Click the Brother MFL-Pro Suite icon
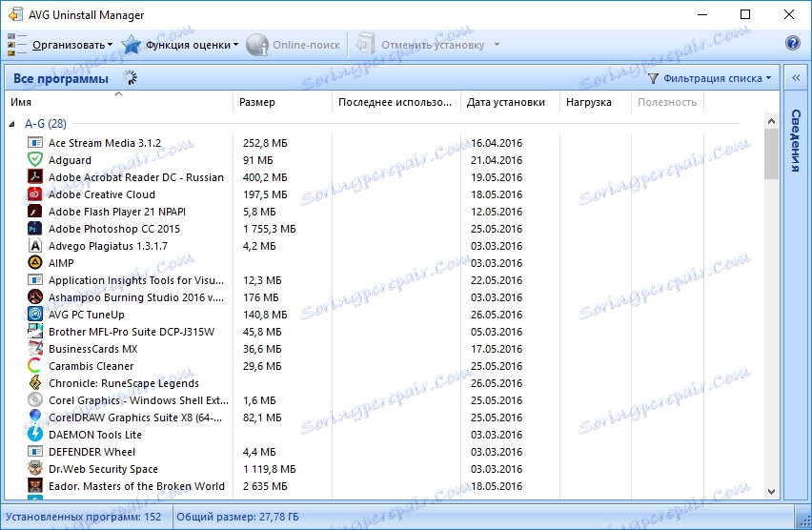 (x=34, y=331)
